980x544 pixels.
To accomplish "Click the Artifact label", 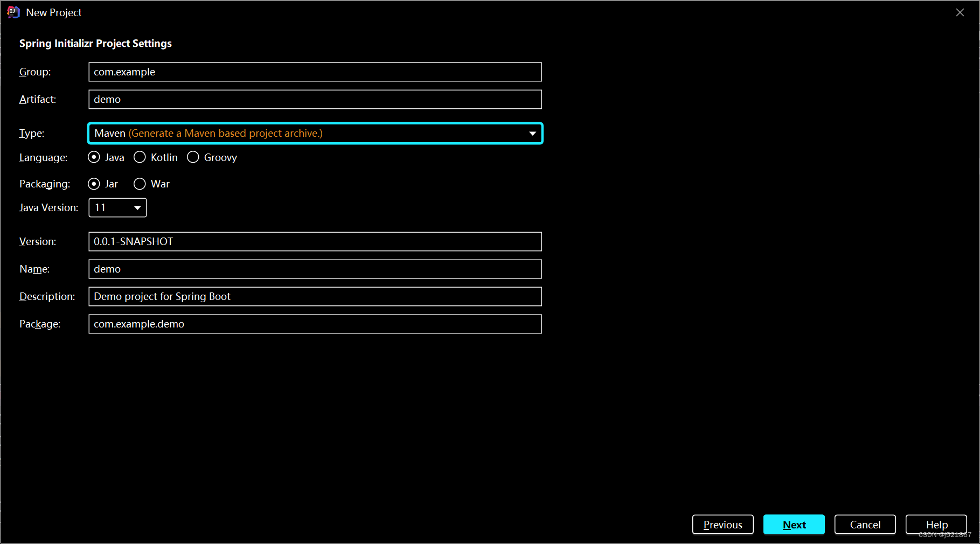I will 38,100.
